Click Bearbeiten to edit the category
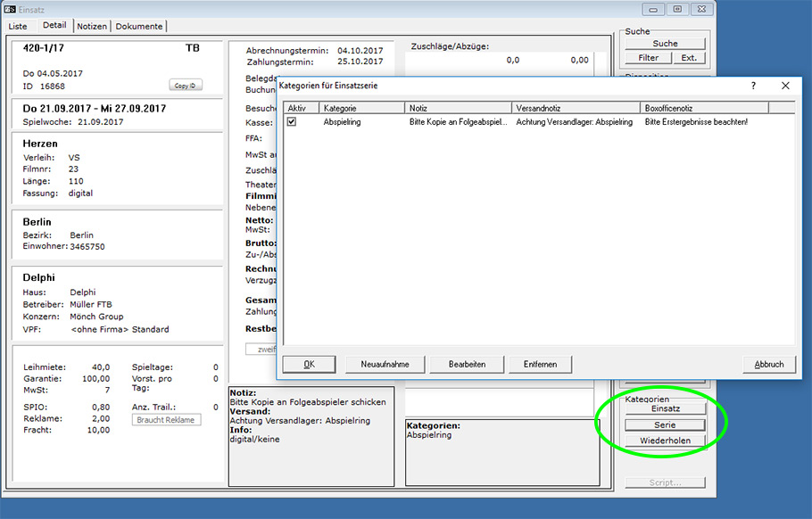The image size is (812, 519). pos(468,364)
